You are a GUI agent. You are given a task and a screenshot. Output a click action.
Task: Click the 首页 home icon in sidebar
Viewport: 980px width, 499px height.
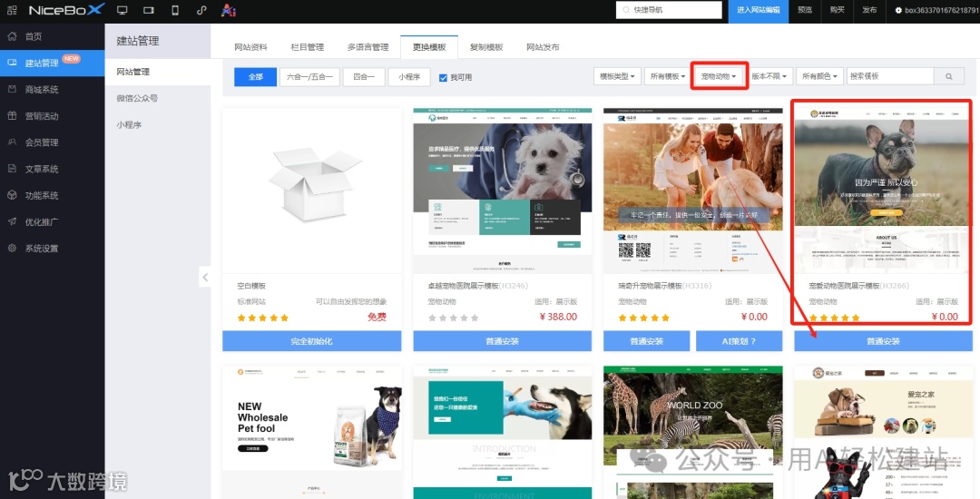(x=12, y=36)
